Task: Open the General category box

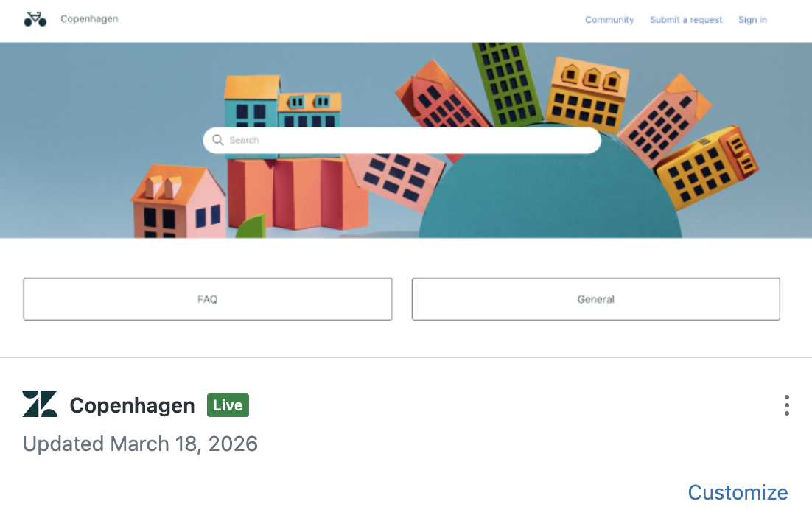Action: pos(596,299)
